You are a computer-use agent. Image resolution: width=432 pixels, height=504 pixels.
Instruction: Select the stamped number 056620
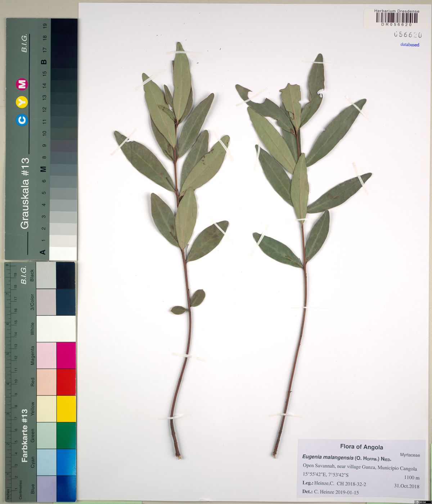click(408, 35)
